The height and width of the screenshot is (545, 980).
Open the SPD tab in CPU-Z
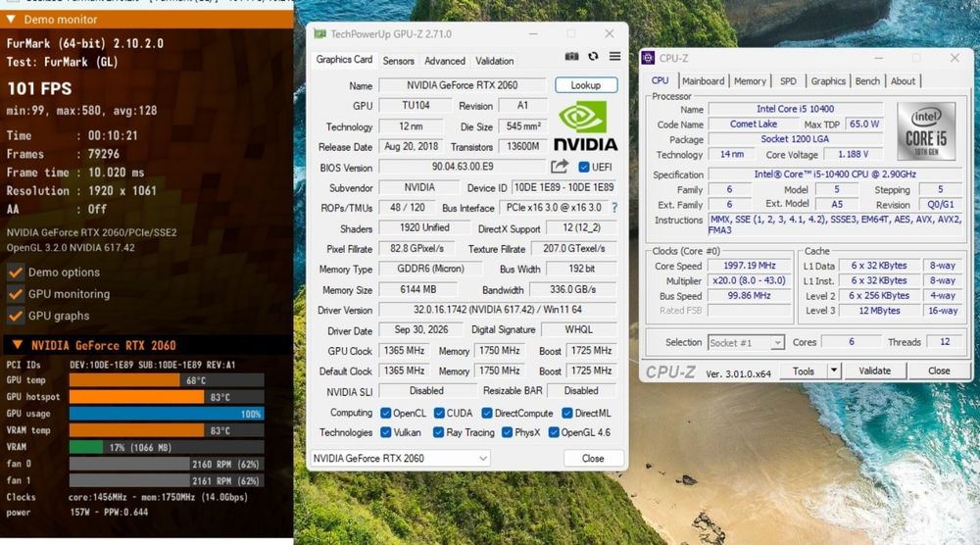point(788,81)
